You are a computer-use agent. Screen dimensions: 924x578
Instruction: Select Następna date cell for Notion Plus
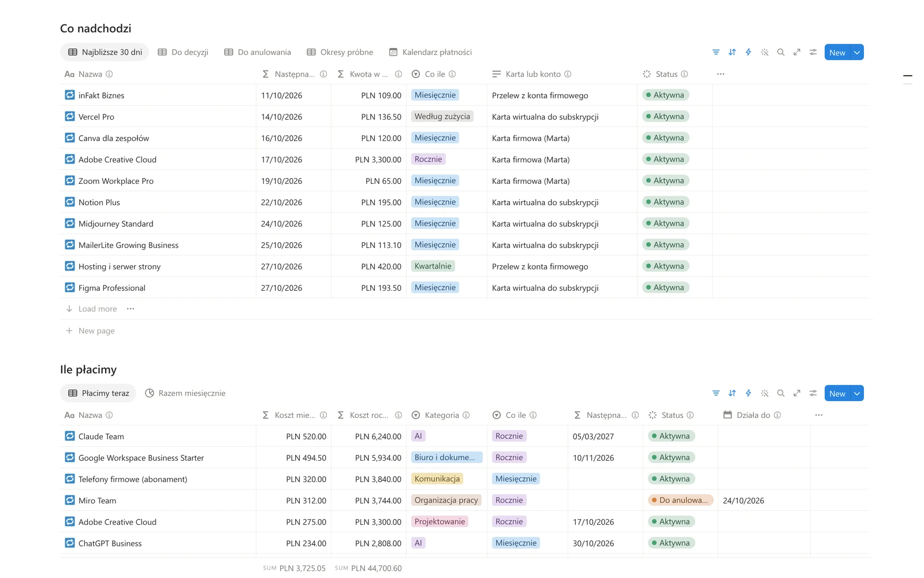(x=293, y=202)
